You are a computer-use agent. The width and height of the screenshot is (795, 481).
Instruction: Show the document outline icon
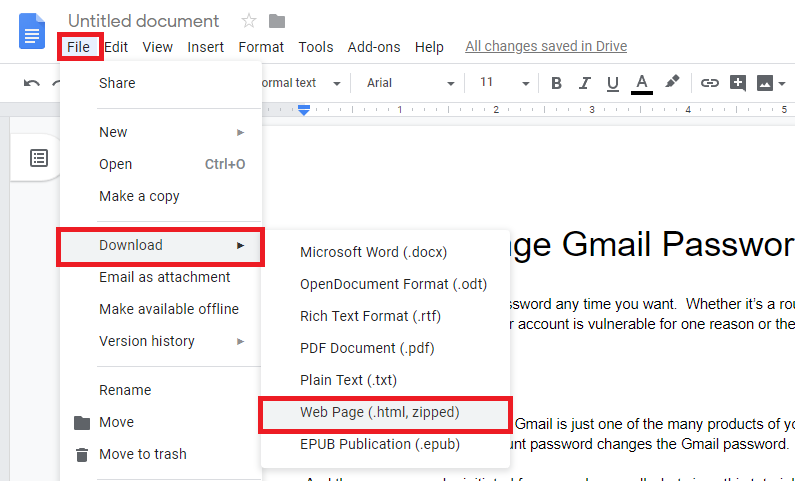point(39,157)
